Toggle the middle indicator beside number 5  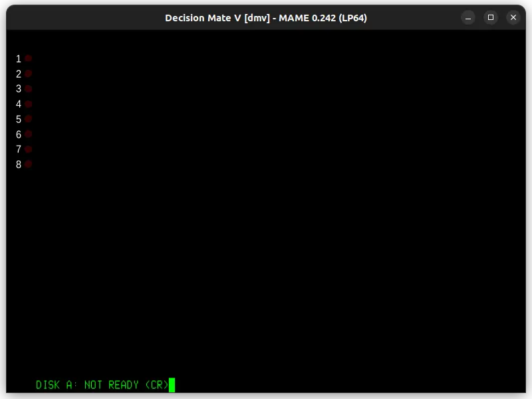click(27, 119)
